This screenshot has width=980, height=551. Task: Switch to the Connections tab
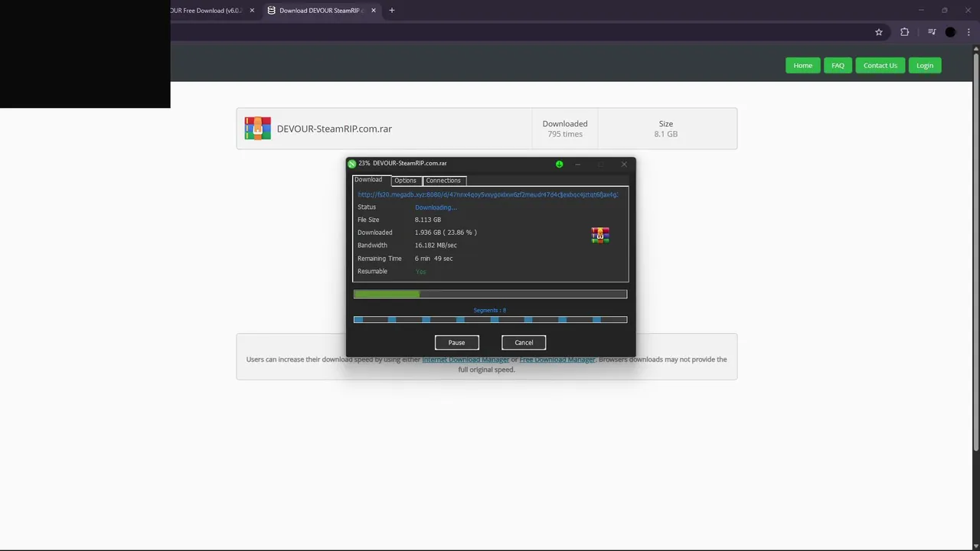[x=443, y=181]
